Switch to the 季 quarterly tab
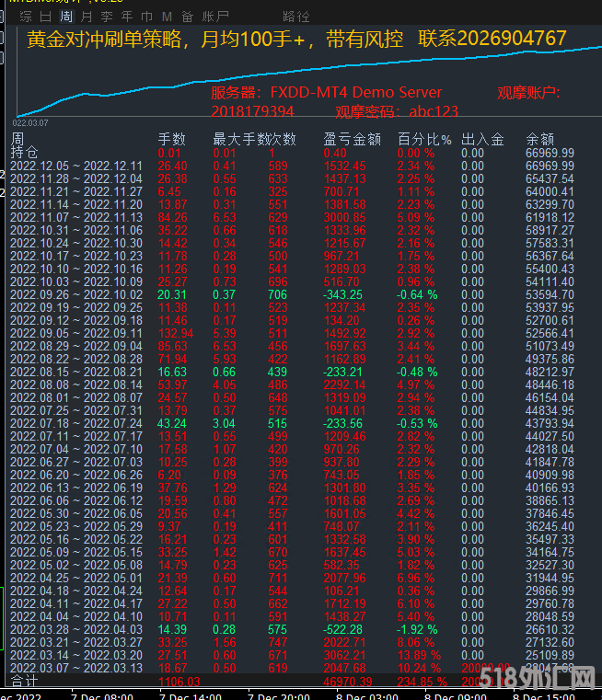Image resolution: width=602 pixels, height=700 pixels. pos(106,17)
